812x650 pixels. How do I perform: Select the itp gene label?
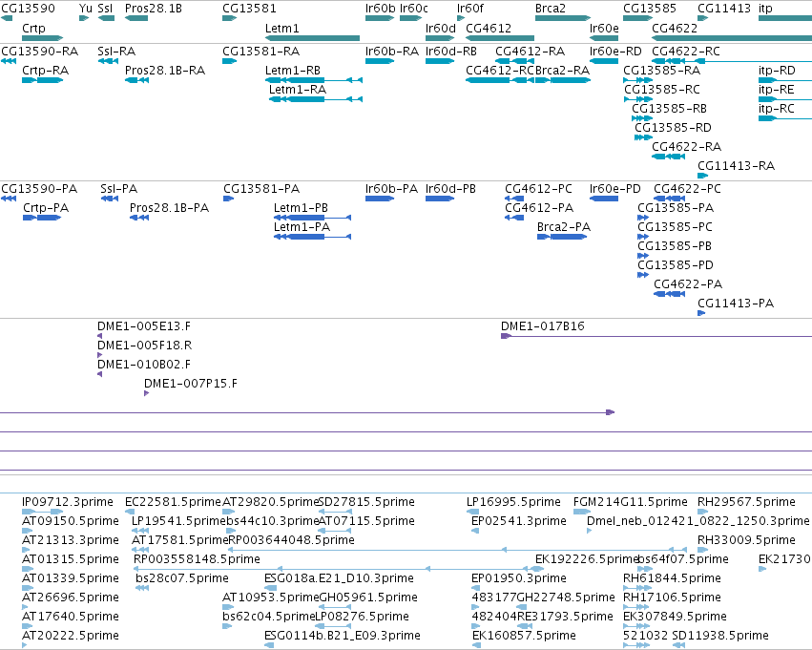click(x=765, y=9)
